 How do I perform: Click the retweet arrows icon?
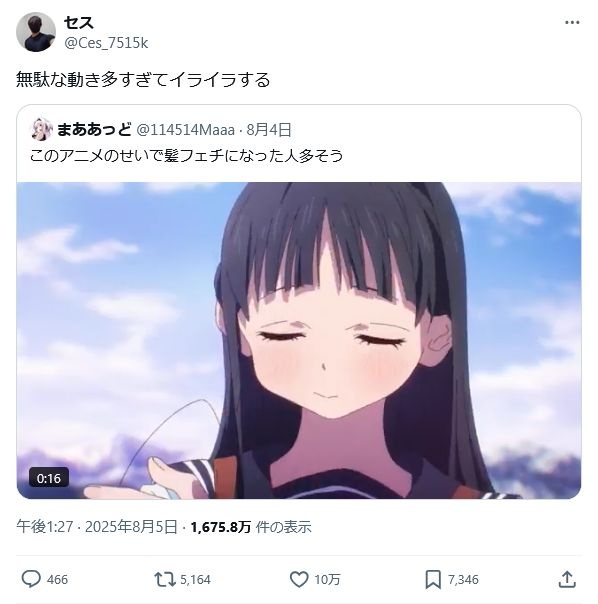(165, 579)
